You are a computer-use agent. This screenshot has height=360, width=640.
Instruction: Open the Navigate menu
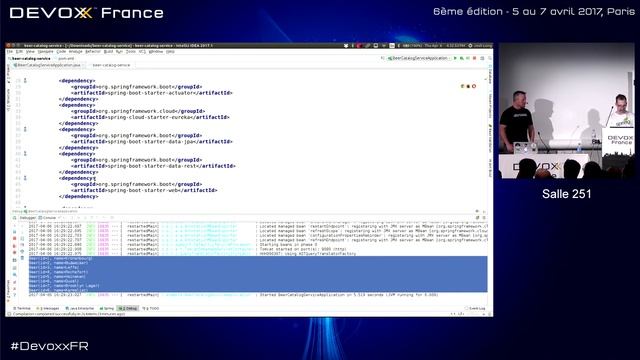pos(45,52)
